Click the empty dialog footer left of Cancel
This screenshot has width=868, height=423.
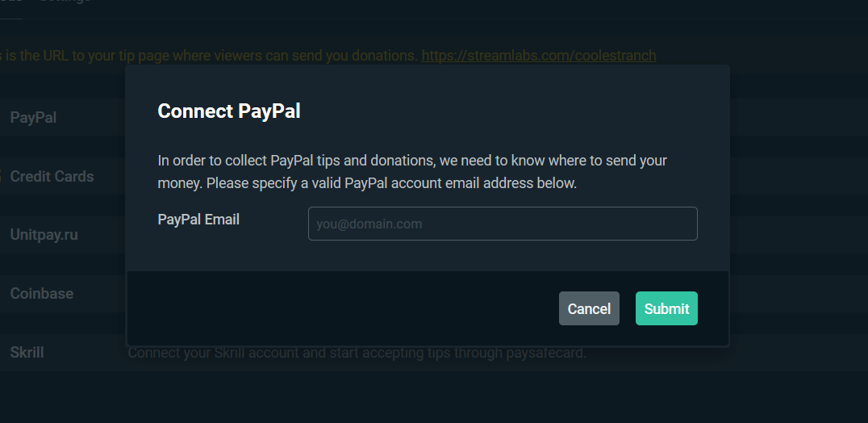(339, 308)
